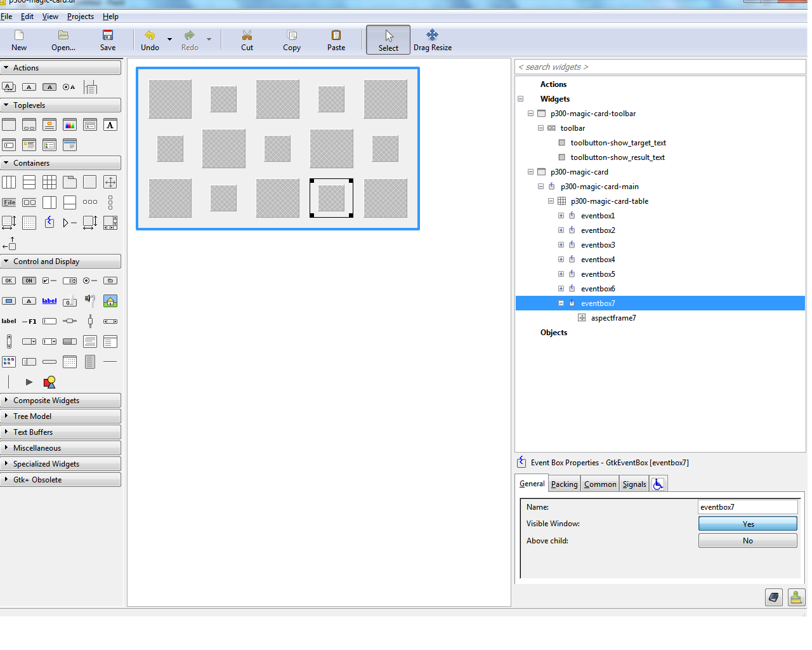Toggle Visible Window 'Yes' property button

click(748, 524)
